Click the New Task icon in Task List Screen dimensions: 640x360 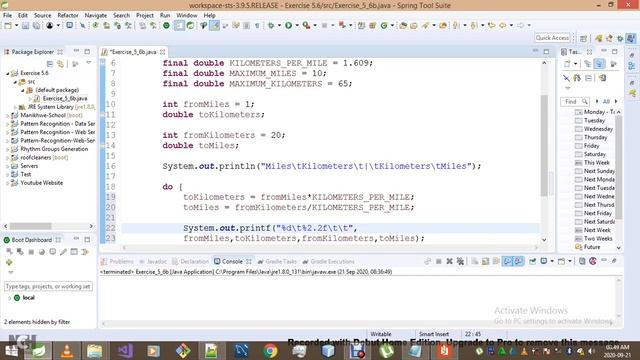pyautogui.click(x=567, y=64)
